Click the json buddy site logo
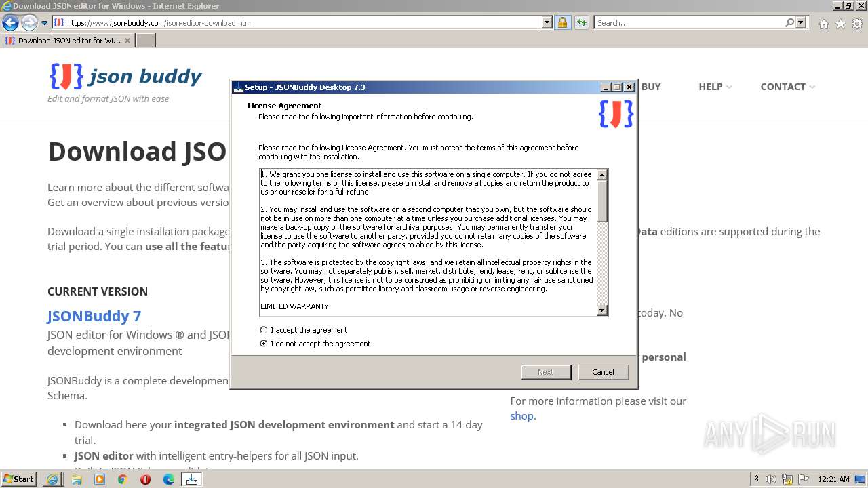868x488 pixels. coord(125,77)
